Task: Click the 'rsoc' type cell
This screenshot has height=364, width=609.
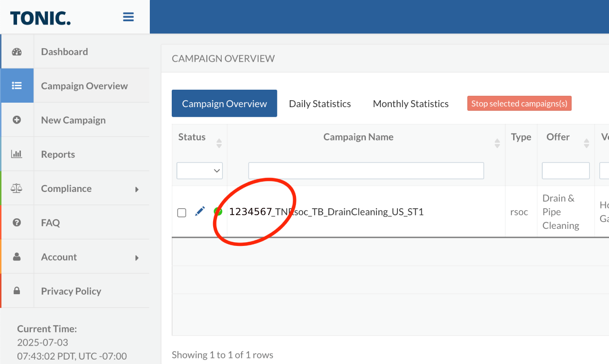Action: pos(519,212)
